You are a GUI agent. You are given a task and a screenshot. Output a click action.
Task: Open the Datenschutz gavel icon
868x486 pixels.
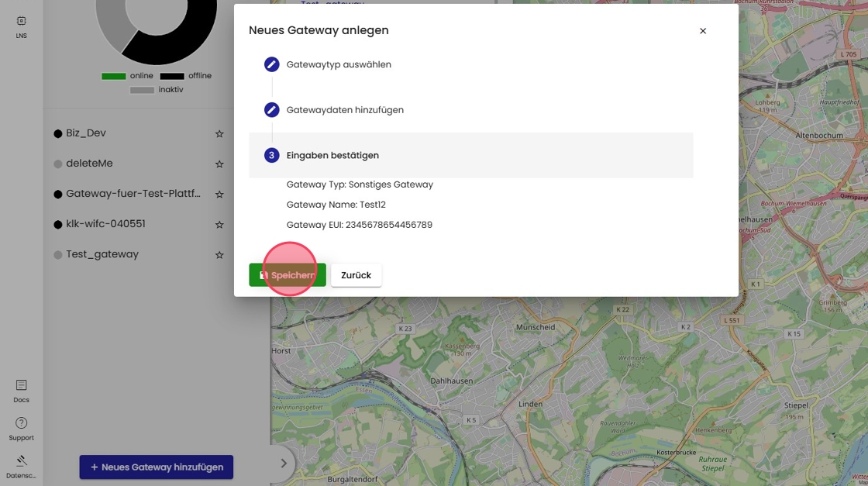pos(21,461)
